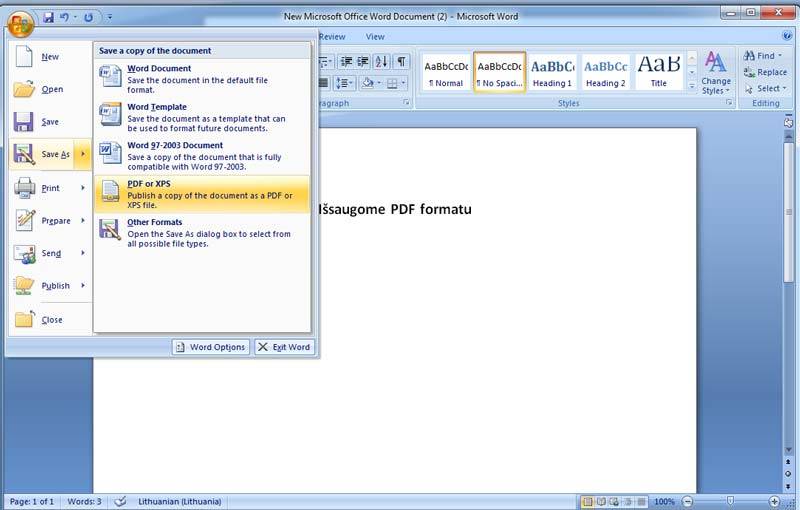The image size is (800, 510).
Task: Apply the Heading 1 style
Action: (553, 72)
